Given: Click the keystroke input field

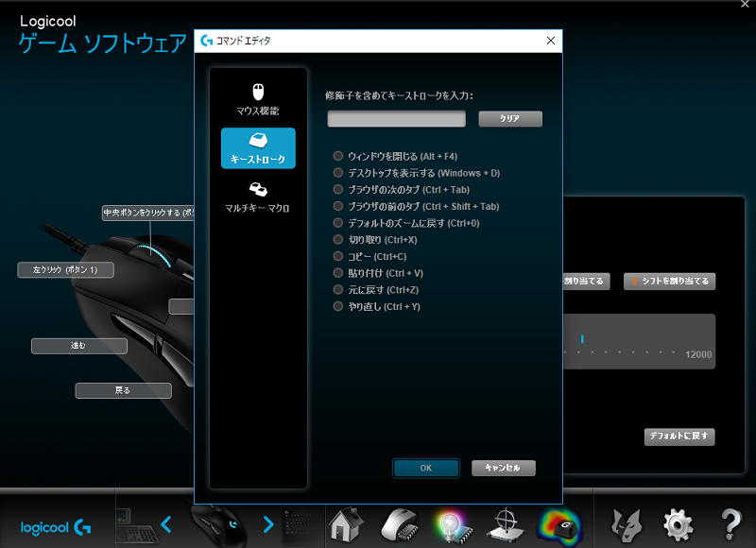Looking at the screenshot, I should pyautogui.click(x=396, y=118).
